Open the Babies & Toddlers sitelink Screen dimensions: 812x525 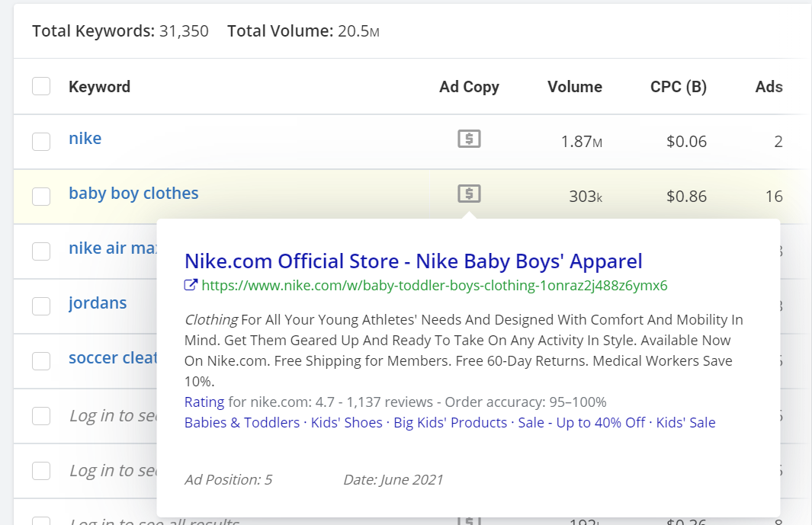[242, 422]
